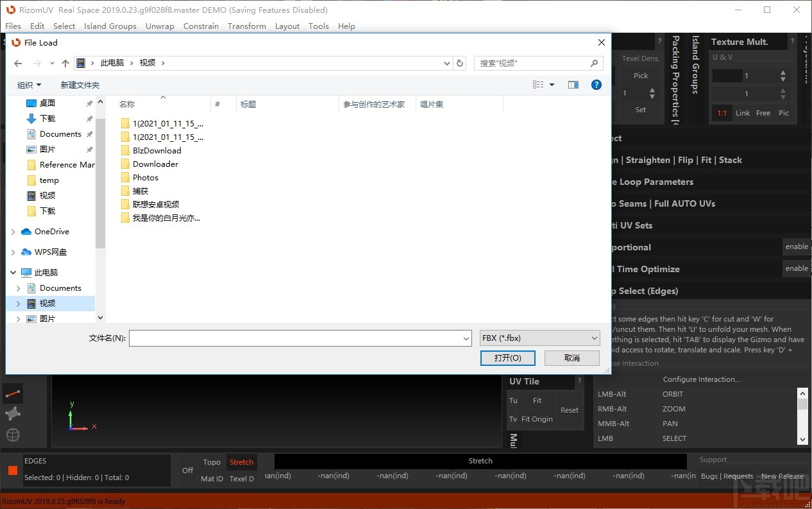Click the Reset button in UV Tile panel
This screenshot has width=812, height=509.
(x=570, y=410)
